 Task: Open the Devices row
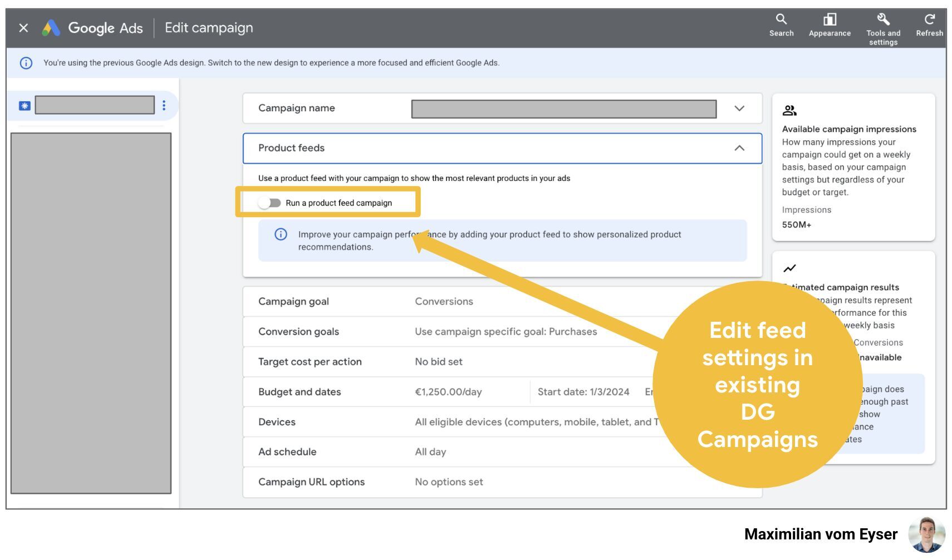pos(502,422)
